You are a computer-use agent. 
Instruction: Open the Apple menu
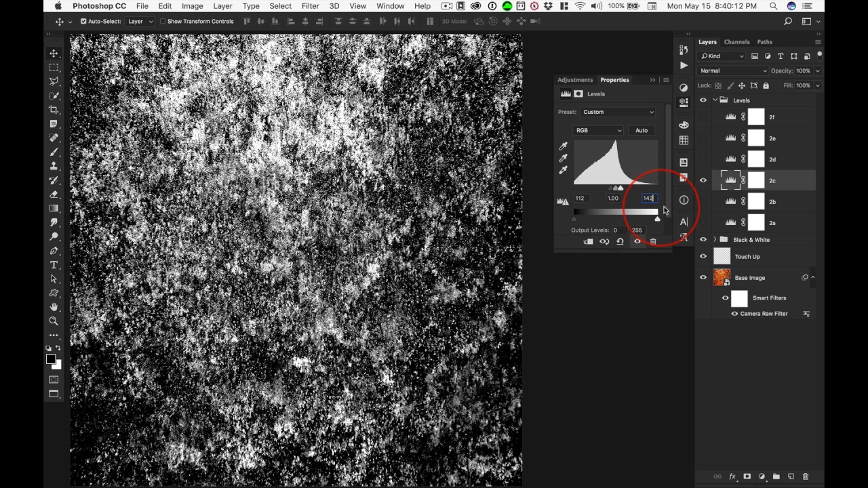click(x=58, y=6)
